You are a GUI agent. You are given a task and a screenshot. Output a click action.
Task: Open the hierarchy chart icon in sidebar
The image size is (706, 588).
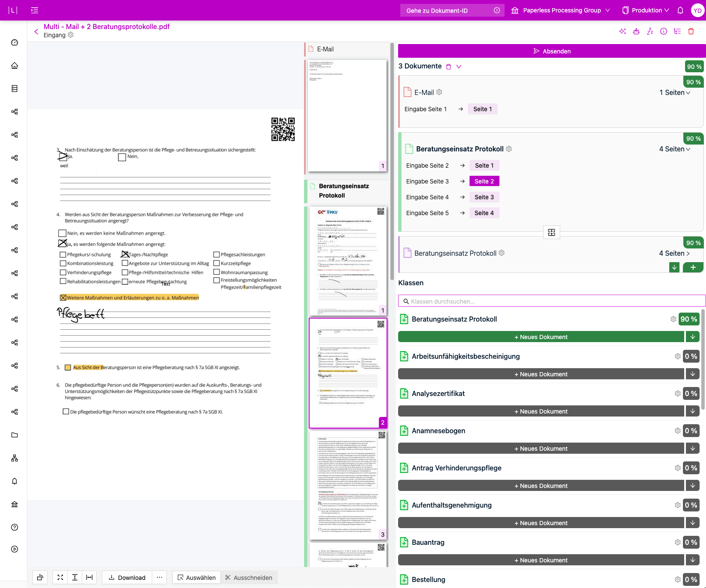15,458
